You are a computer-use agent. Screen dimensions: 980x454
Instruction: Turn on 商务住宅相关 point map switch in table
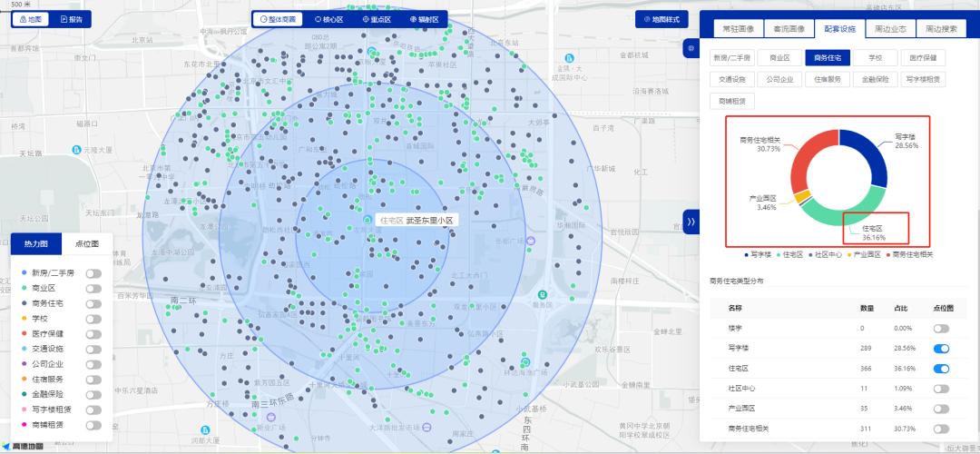941,429
